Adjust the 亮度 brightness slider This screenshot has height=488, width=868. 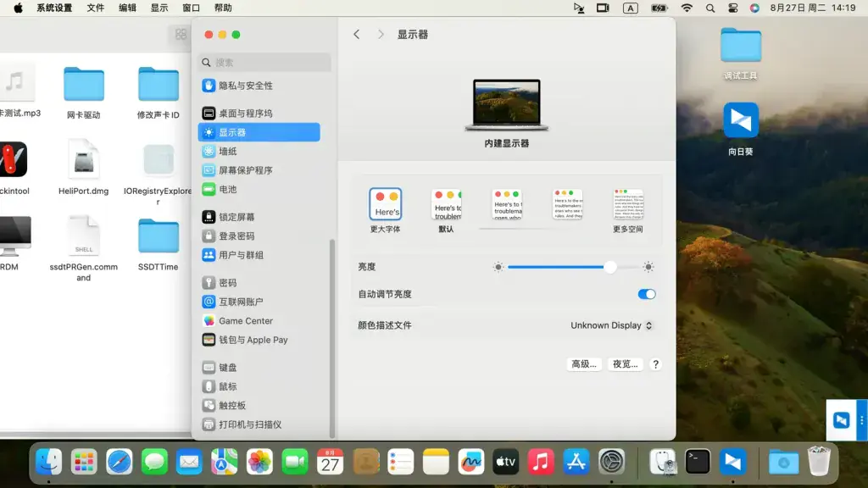573,267
